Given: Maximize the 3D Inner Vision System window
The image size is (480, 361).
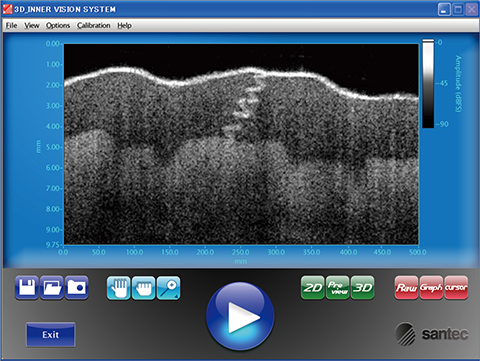Looking at the screenshot, I should click(458, 9).
